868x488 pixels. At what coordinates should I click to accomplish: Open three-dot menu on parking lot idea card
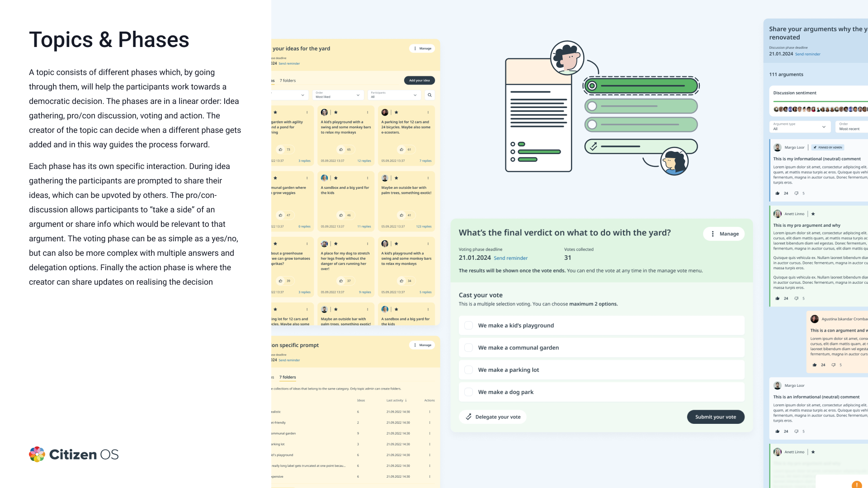click(x=428, y=113)
